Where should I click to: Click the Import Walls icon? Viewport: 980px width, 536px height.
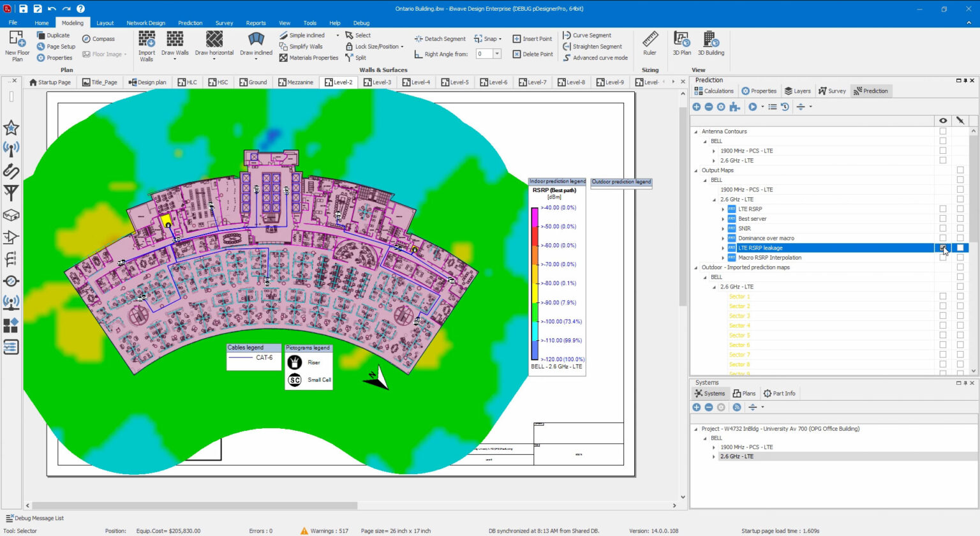[x=147, y=40]
